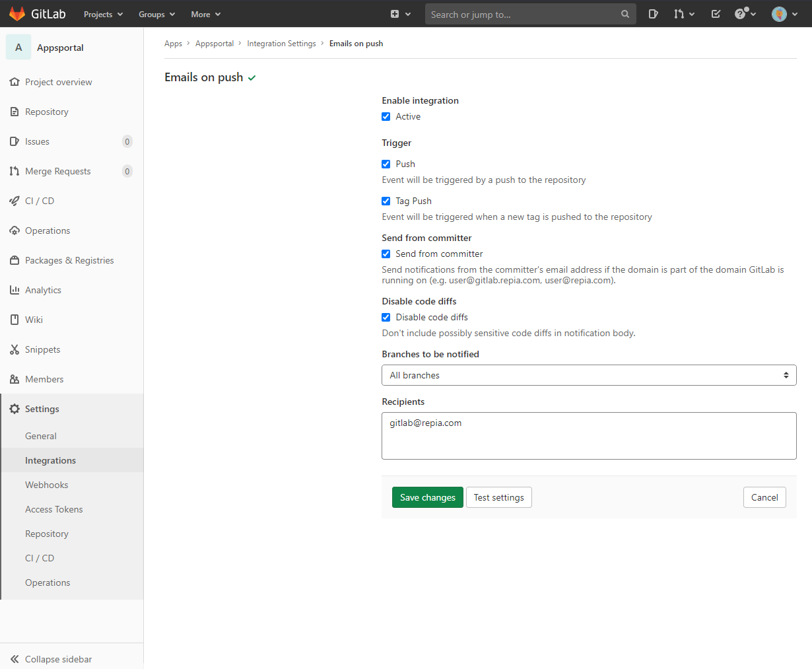Click the GitLab fox logo

[x=17, y=14]
